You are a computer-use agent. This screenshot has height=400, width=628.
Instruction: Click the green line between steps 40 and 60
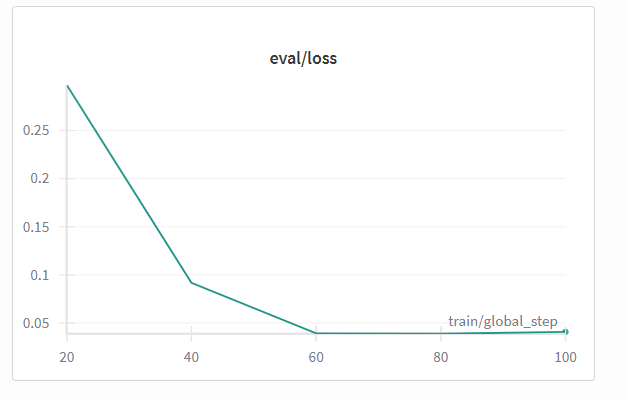coord(254,308)
